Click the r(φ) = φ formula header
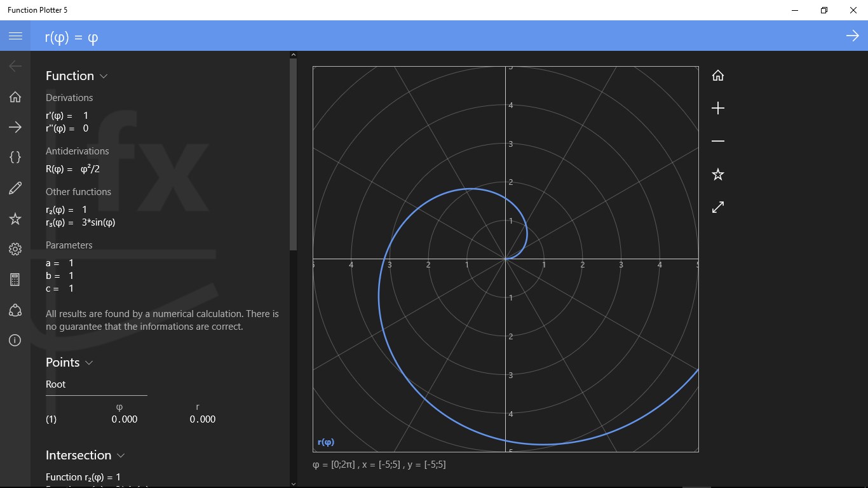 click(x=71, y=37)
